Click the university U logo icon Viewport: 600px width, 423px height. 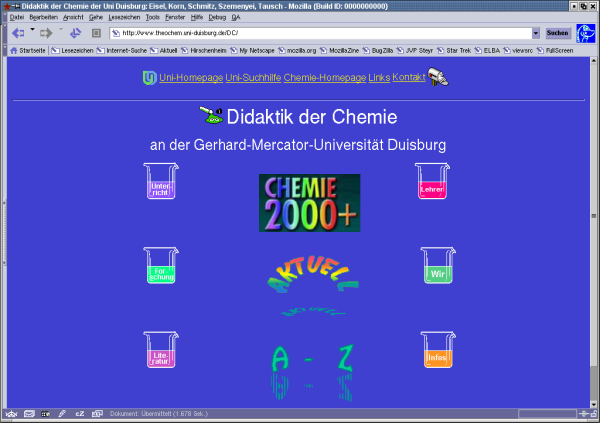tap(150, 78)
